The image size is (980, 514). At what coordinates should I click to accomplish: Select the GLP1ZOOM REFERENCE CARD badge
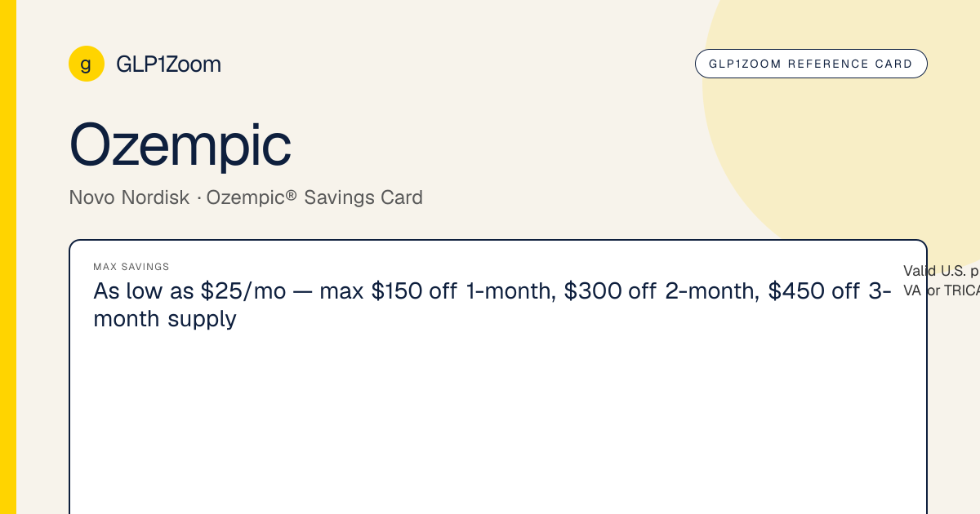point(811,64)
